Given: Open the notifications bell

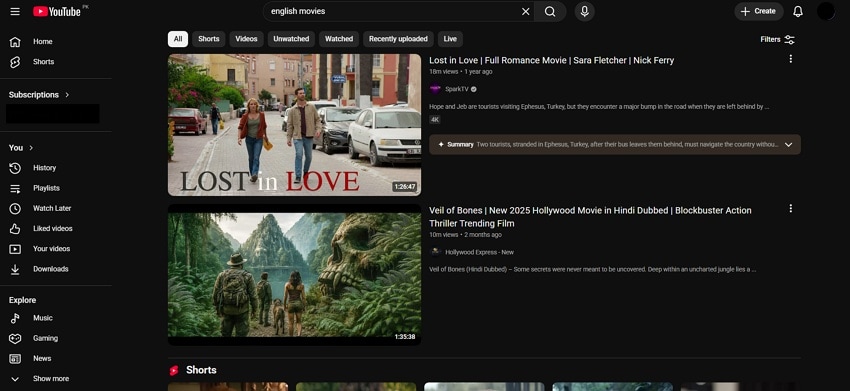Looking at the screenshot, I should point(798,11).
